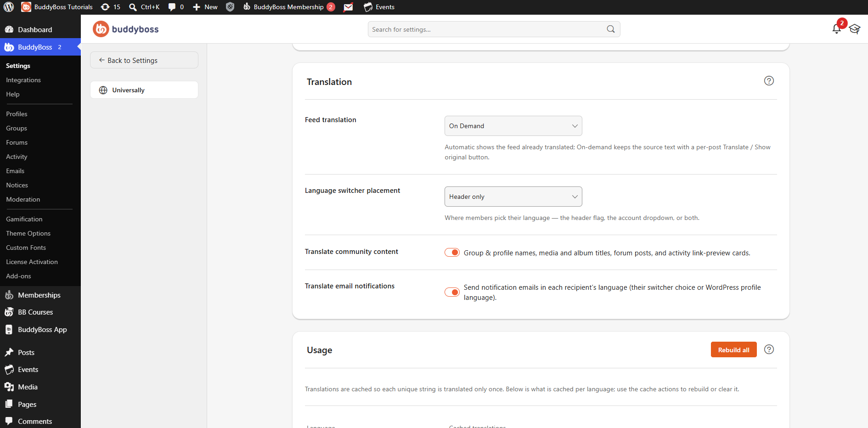Open the Feed translation dropdown
This screenshot has height=428, width=868.
(x=513, y=126)
